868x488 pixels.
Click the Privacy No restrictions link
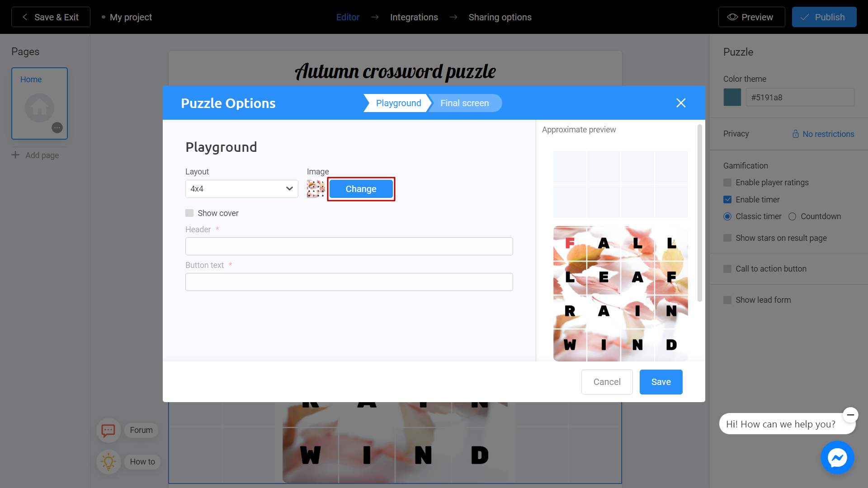823,133
